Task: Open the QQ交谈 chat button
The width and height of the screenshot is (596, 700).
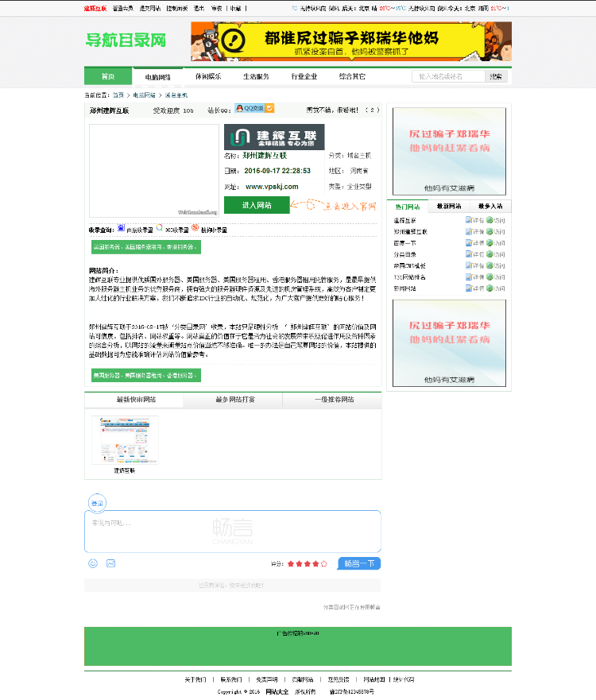Action: (254, 109)
